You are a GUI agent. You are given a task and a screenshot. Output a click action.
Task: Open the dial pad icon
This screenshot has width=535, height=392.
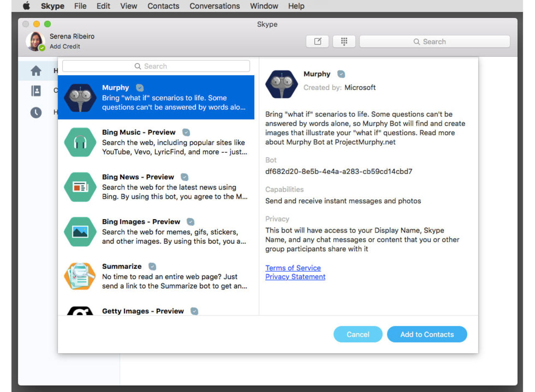coord(344,41)
